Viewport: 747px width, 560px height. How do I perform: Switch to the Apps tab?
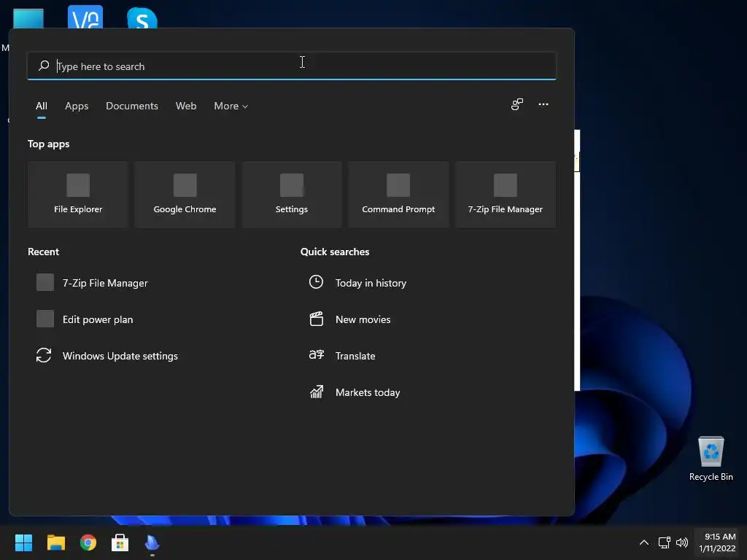77,106
